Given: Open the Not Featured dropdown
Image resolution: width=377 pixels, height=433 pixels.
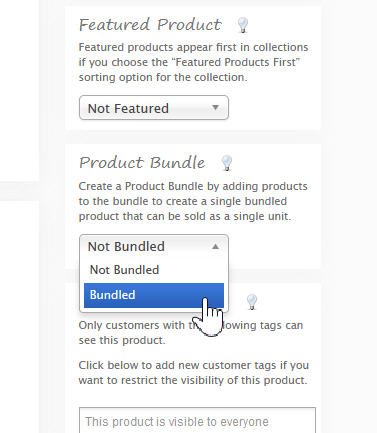Looking at the screenshot, I should pos(154,108).
